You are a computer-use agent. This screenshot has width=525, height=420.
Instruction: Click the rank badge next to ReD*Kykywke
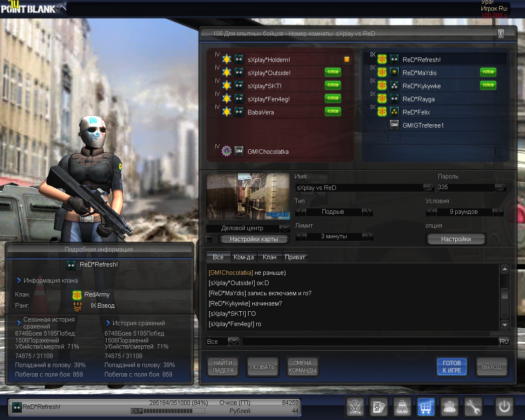[394, 86]
